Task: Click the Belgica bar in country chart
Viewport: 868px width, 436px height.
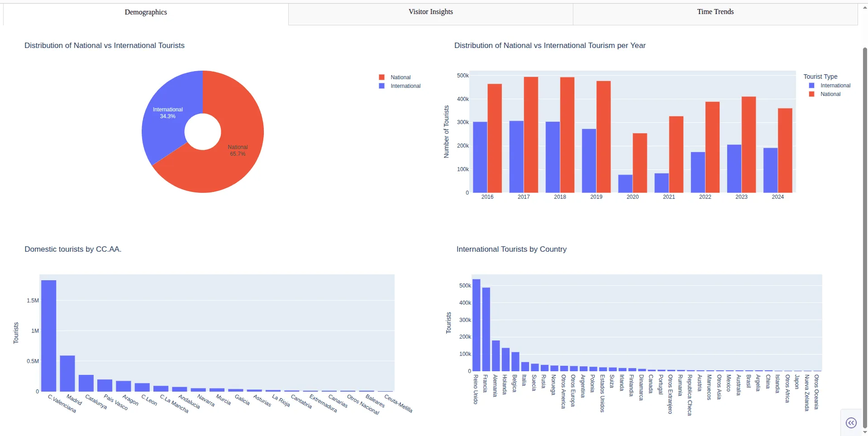Action: pyautogui.click(x=515, y=362)
